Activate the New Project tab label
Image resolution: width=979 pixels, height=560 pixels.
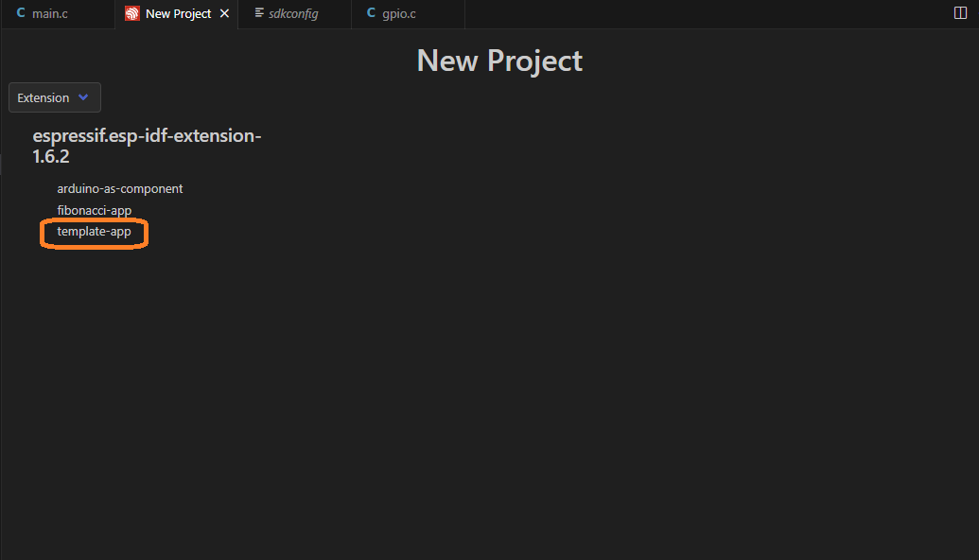[x=178, y=14]
